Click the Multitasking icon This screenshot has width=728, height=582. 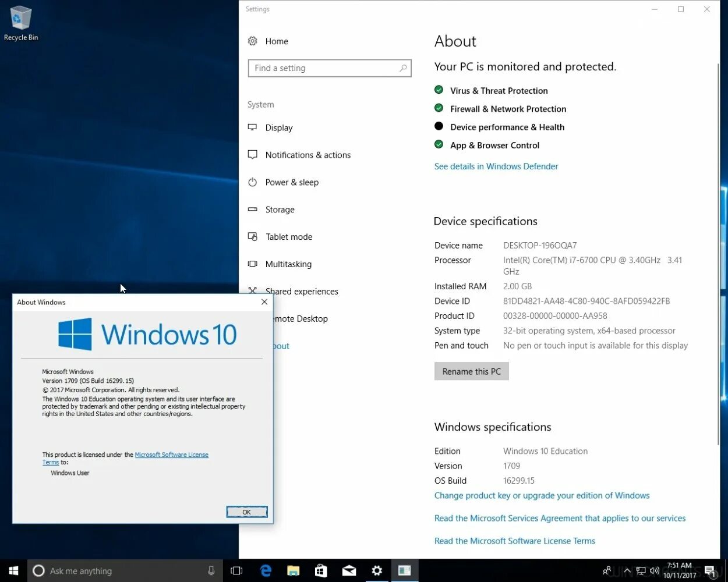(x=252, y=264)
